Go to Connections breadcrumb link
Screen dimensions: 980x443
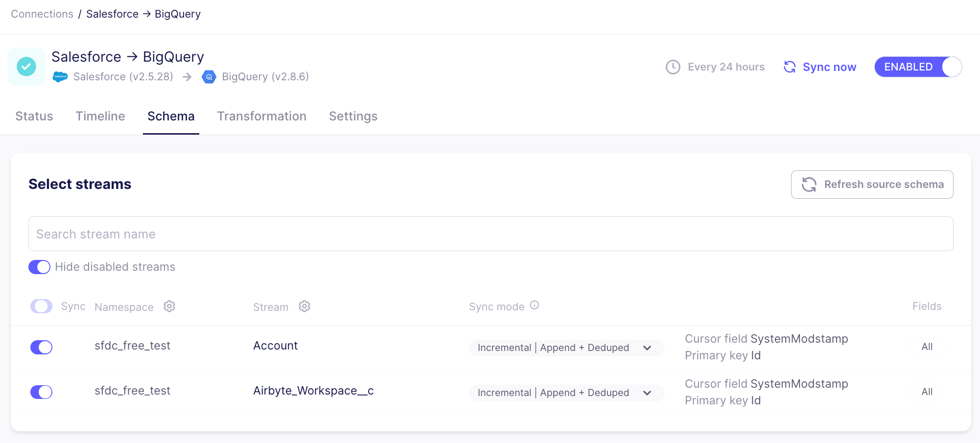tap(42, 14)
